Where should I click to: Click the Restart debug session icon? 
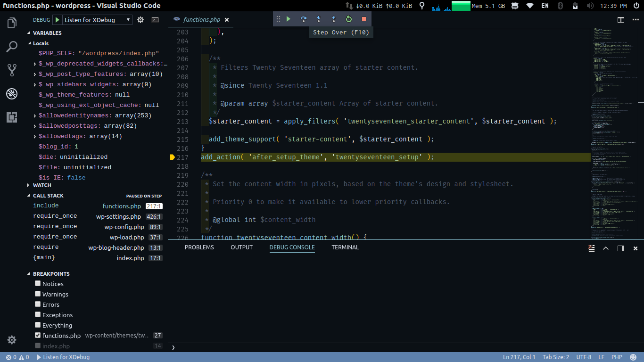(x=348, y=19)
